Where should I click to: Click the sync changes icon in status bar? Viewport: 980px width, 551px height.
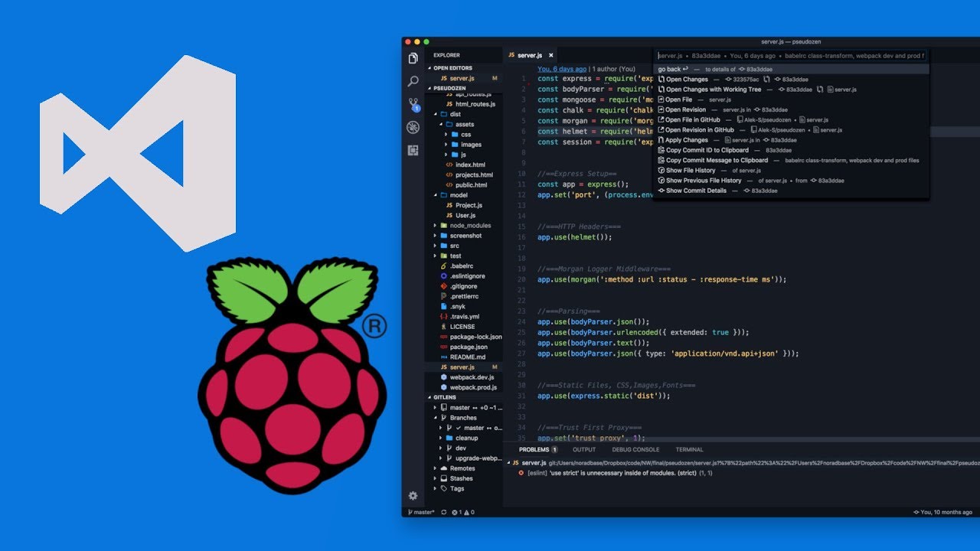pyautogui.click(x=444, y=512)
